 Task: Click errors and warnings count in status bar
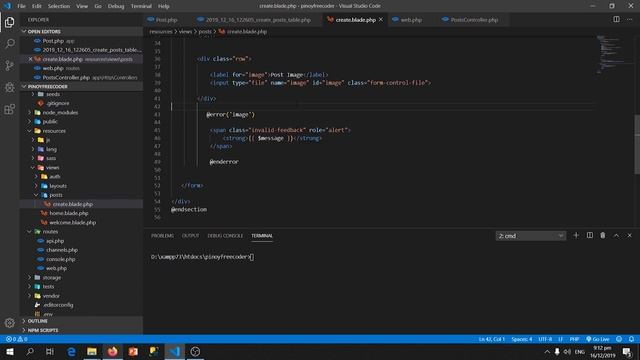(x=17, y=339)
